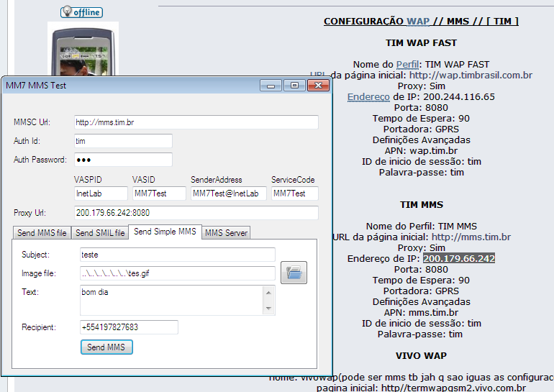
Task: Click the Subject field containing teste
Action: (x=178, y=255)
